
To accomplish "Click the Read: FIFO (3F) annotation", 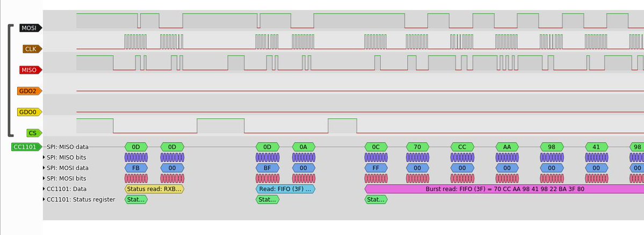I will click(285, 189).
